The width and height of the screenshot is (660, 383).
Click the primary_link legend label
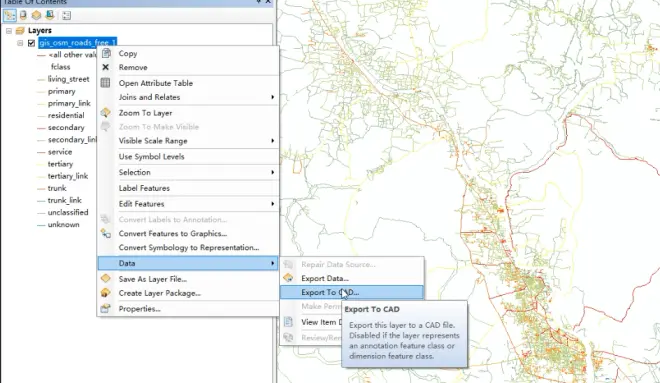pos(69,104)
